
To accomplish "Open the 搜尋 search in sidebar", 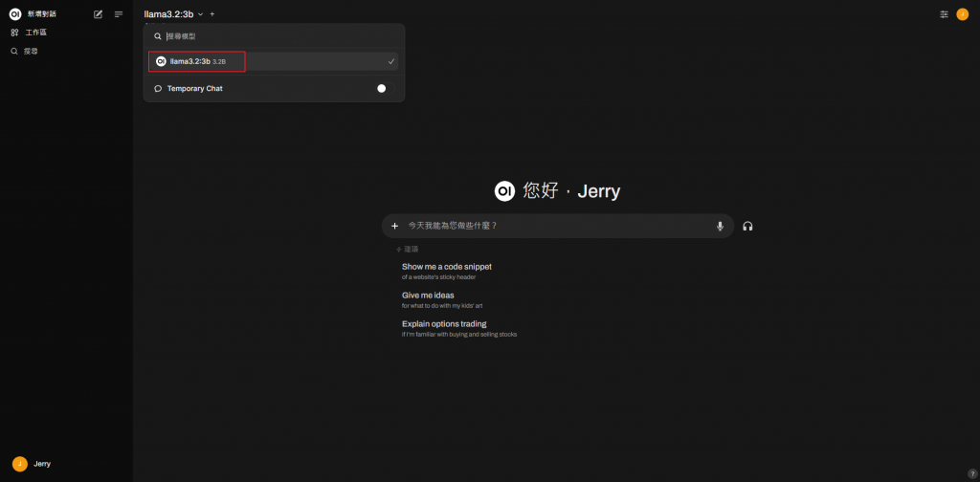I will click(25, 52).
